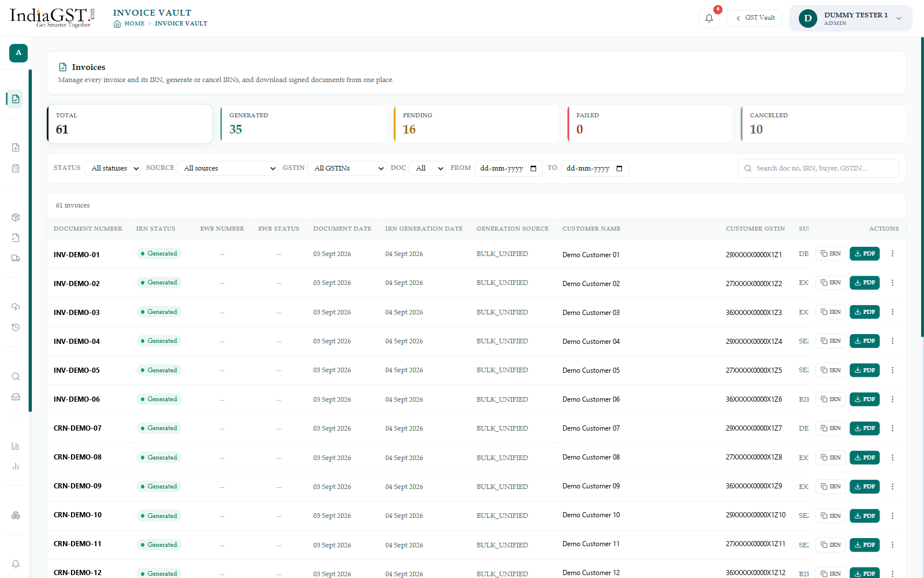Viewport: 924px width, 578px height.
Task: Open row actions menu for CRN-DEMO-07
Action: (892, 428)
